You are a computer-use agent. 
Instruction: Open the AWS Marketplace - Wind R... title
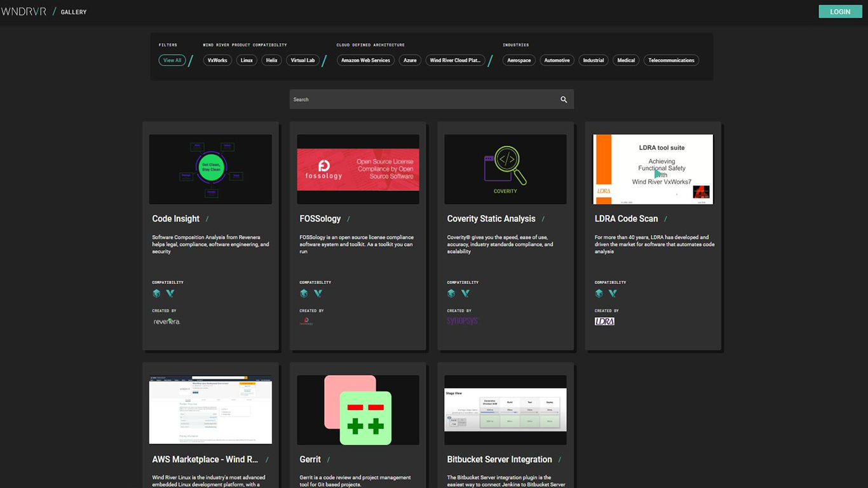coord(205,459)
